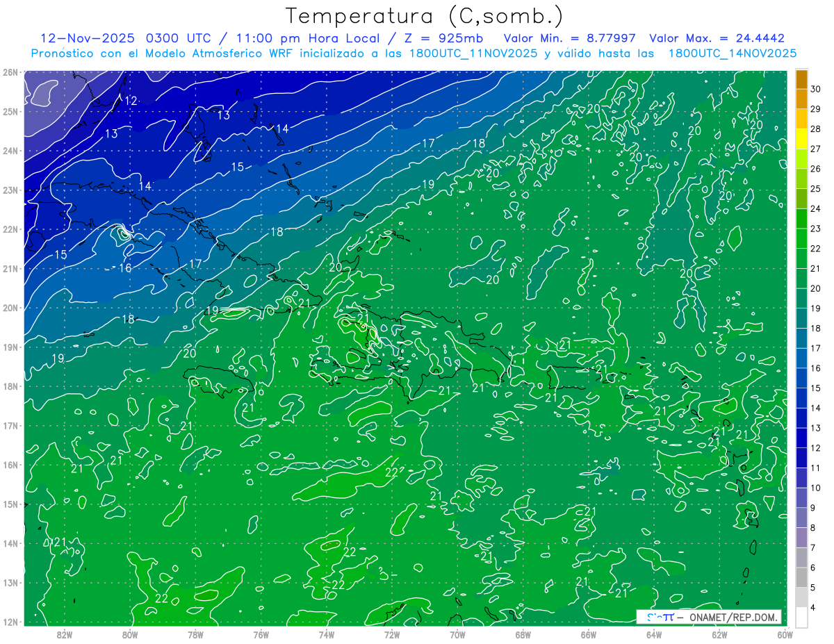The height and width of the screenshot is (644, 834).
Task: Click the valid-until time "1800UTC_14NOV2025"
Action: (733, 53)
